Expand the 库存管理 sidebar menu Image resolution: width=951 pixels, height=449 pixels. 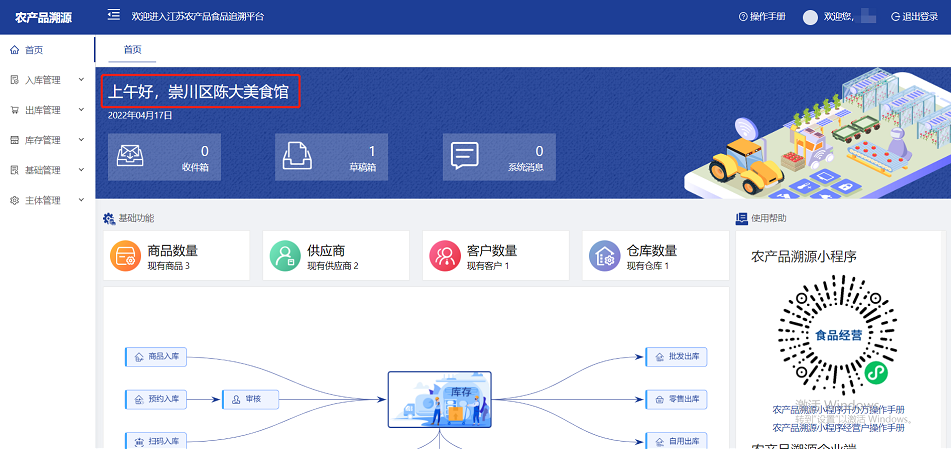point(42,140)
